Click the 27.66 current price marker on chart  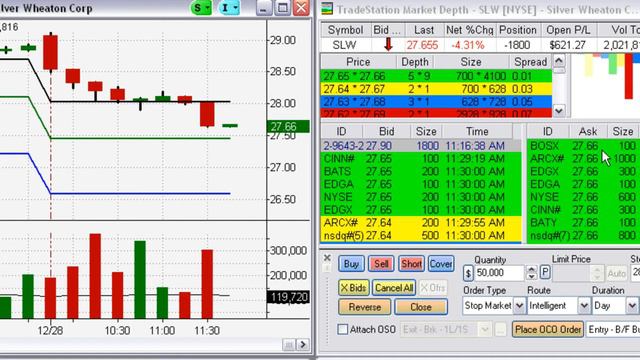click(x=288, y=127)
